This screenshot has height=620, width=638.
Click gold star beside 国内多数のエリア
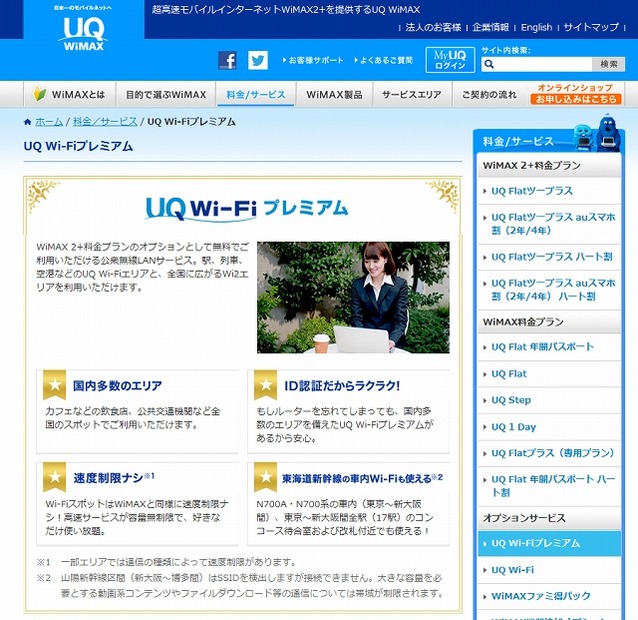point(55,385)
